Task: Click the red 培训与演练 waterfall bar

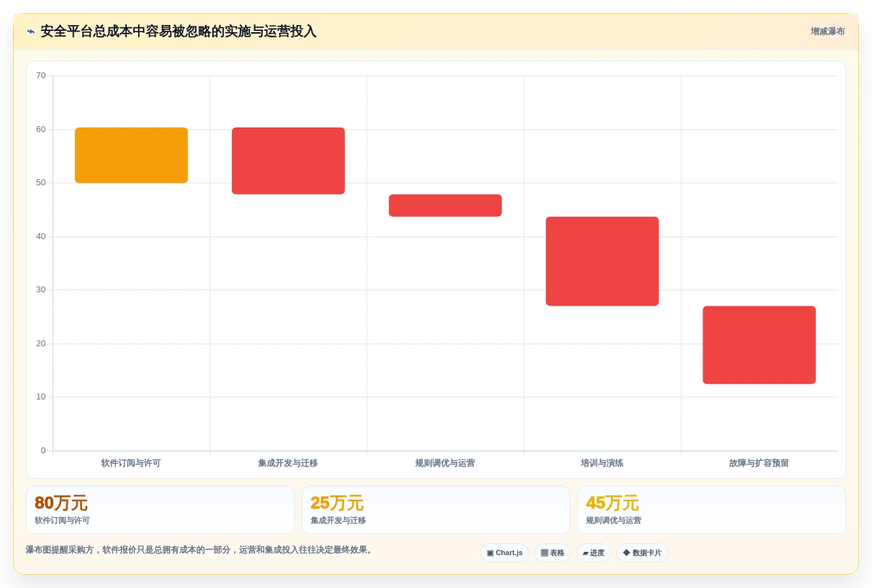Action: point(603,261)
